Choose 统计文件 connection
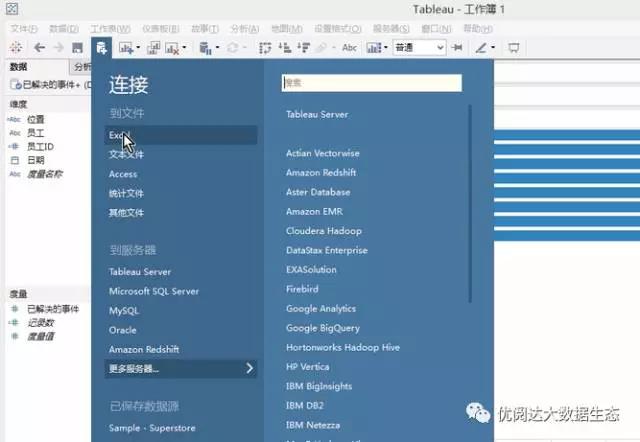The height and width of the screenshot is (442, 640). (x=126, y=193)
